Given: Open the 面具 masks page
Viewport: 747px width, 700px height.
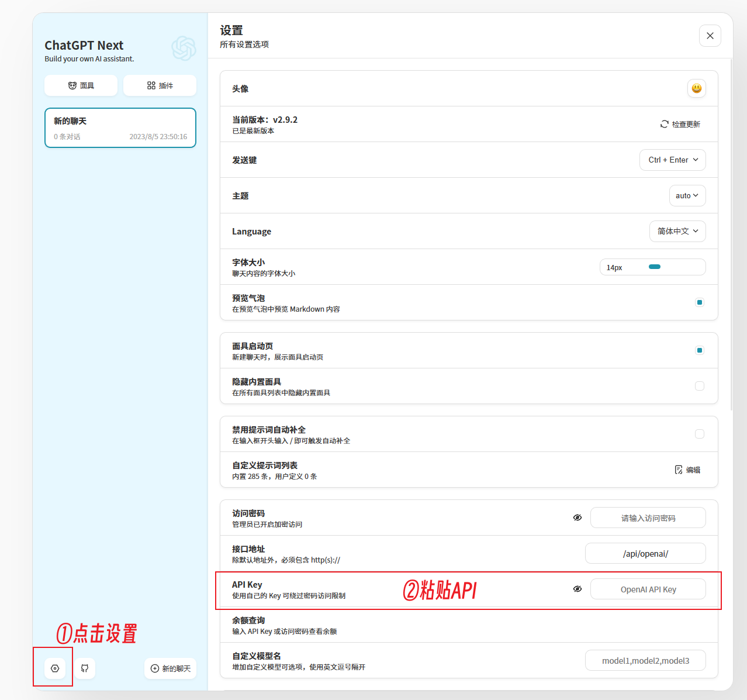Looking at the screenshot, I should coord(81,85).
